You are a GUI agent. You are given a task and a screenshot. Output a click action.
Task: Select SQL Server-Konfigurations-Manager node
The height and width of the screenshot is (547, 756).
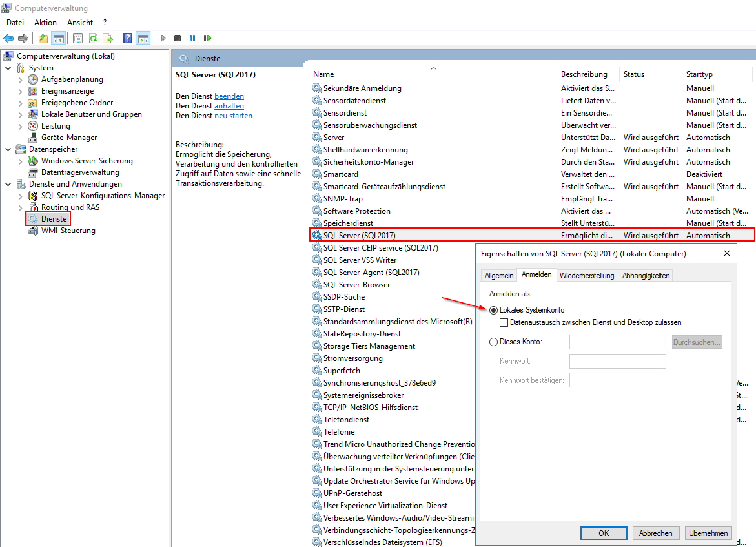(103, 195)
